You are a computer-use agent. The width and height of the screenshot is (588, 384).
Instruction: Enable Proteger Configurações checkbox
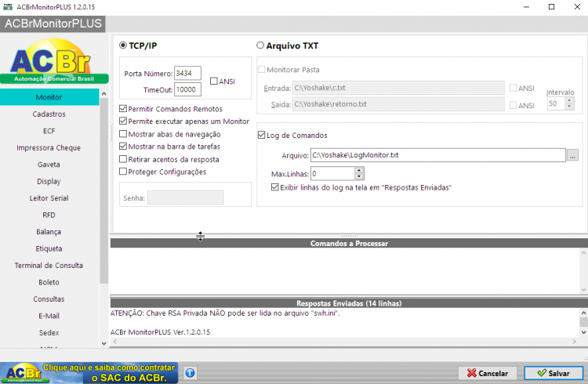[x=123, y=172]
